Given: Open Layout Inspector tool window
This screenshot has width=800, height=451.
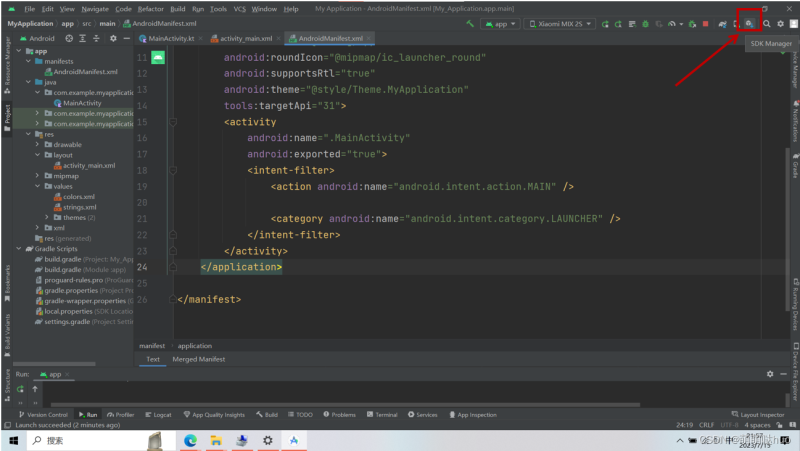Looking at the screenshot, I should coord(758,415).
